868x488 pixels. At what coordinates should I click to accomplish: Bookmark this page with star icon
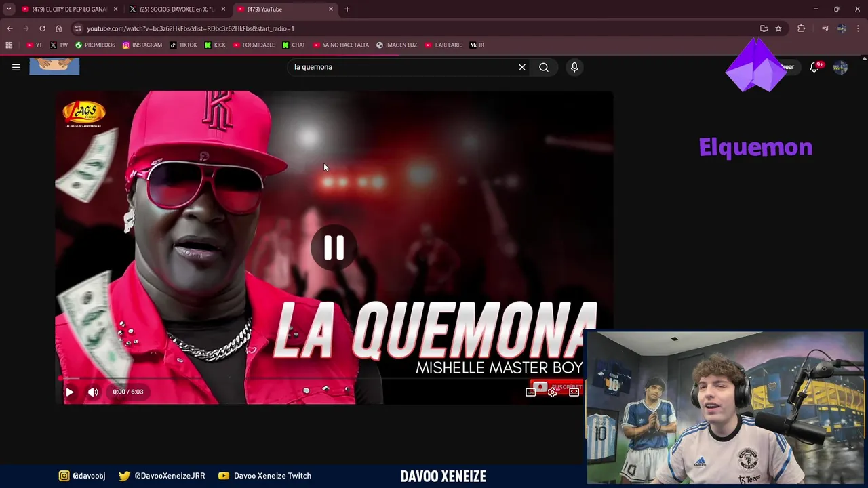[778, 28]
